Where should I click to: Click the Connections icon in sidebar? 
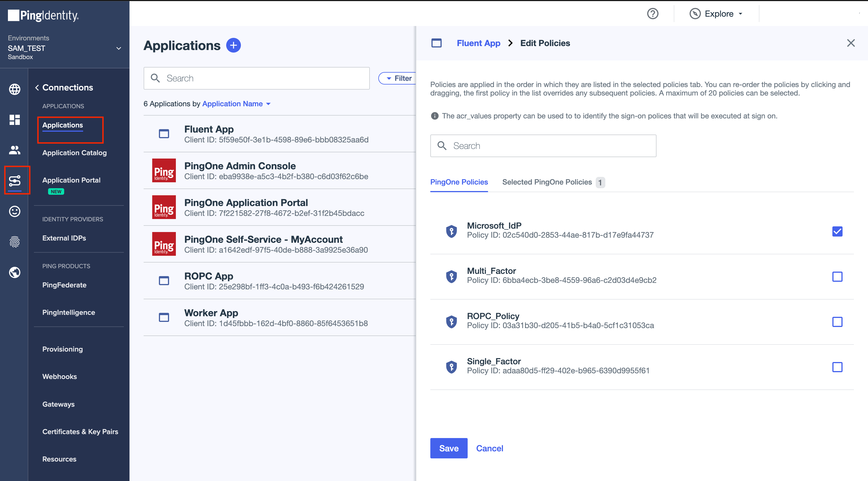[15, 181]
